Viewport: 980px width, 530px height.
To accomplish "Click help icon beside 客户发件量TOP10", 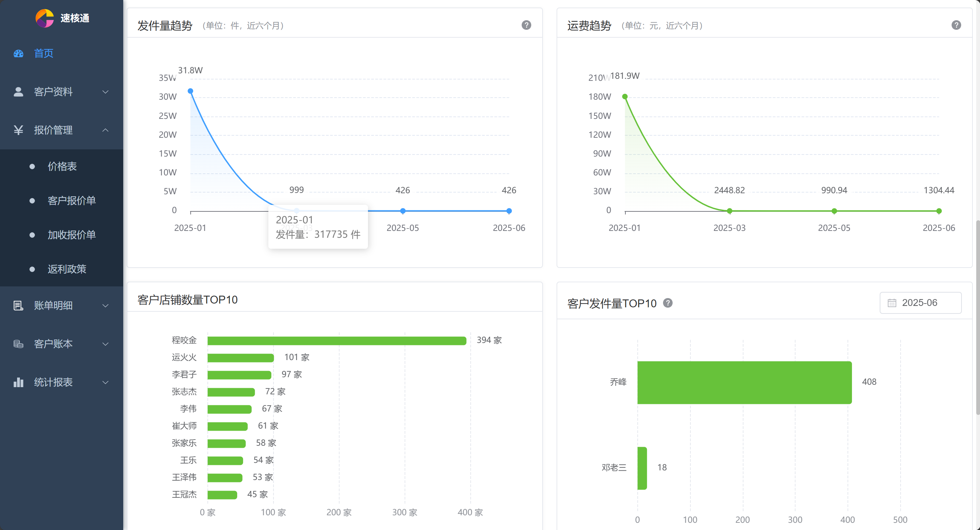I will coord(668,303).
